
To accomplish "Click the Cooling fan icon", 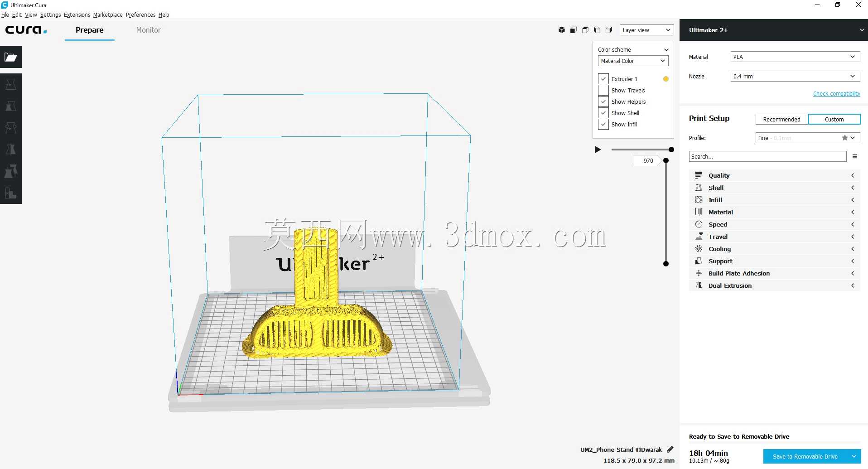I will [x=699, y=249].
